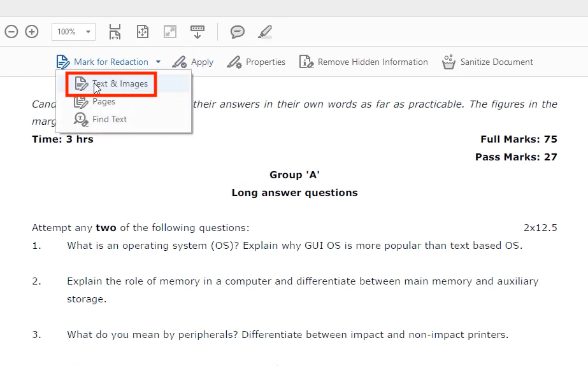
Task: Select Find Text in the redaction menu
Action: 110,119
